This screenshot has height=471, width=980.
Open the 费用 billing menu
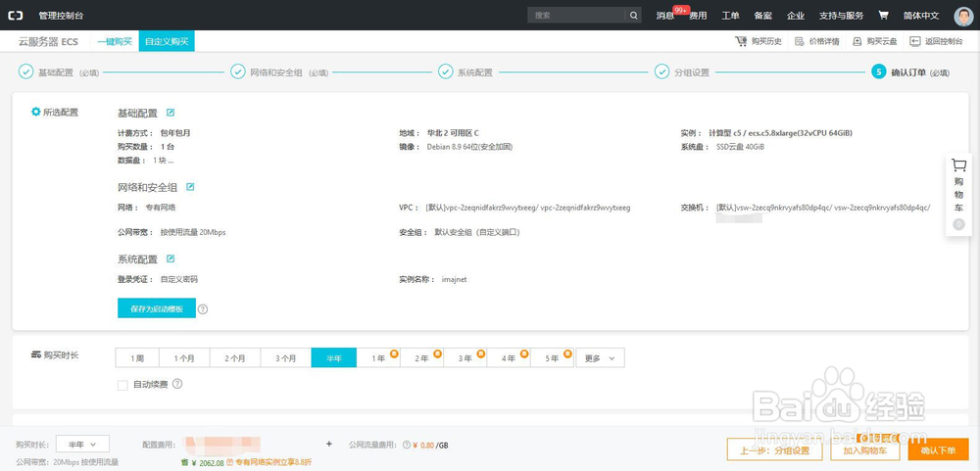coord(698,16)
